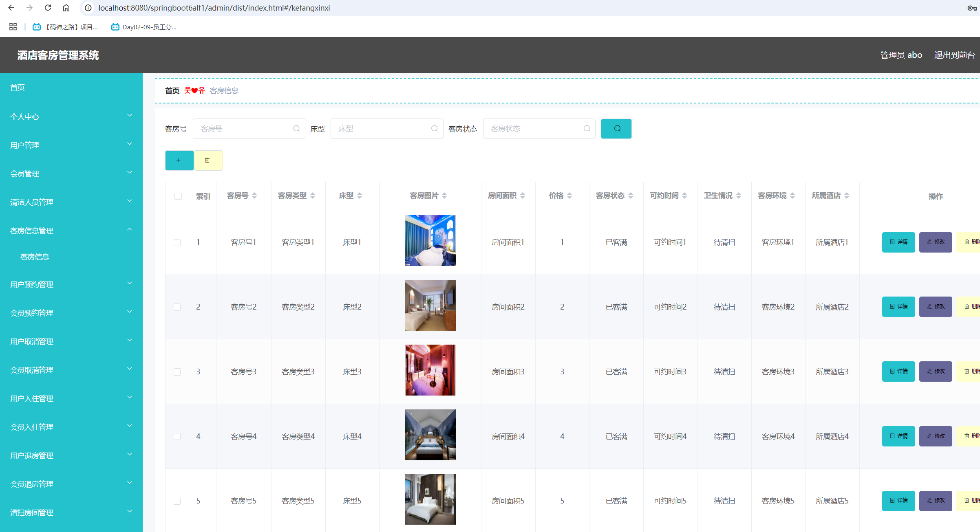Click 修改 button for 客房号4
Image resolution: width=980 pixels, height=532 pixels.
click(x=935, y=436)
